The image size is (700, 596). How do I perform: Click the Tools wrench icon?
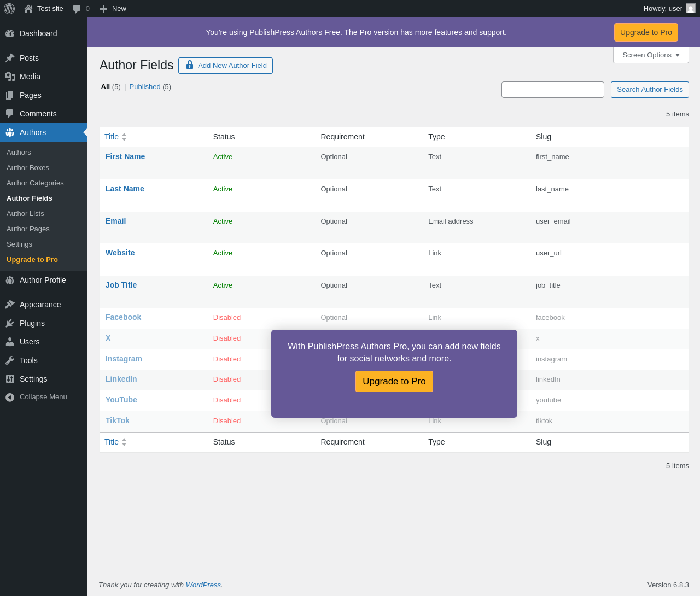(10, 360)
